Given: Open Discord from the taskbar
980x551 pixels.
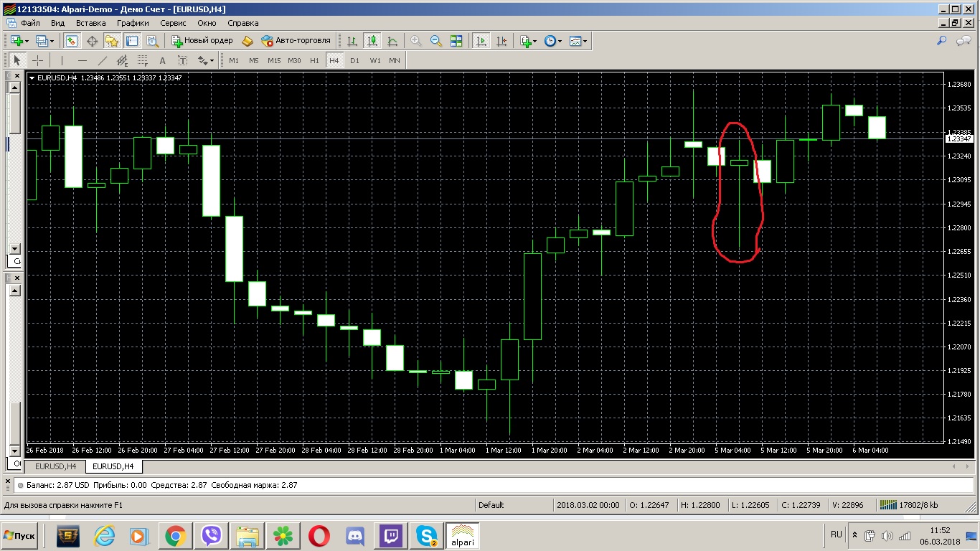Looking at the screenshot, I should 354,536.
